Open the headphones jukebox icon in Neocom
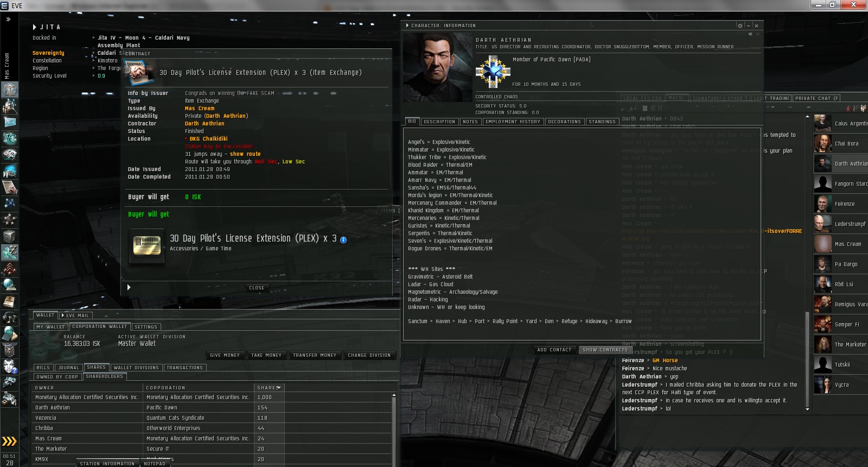 point(10,317)
